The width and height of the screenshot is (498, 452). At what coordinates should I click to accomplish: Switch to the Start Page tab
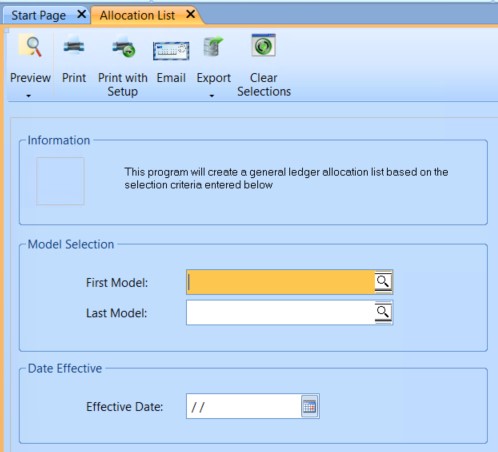[38, 15]
